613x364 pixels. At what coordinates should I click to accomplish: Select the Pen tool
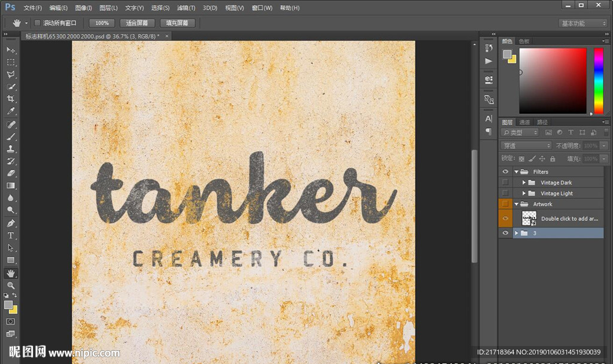tap(11, 223)
